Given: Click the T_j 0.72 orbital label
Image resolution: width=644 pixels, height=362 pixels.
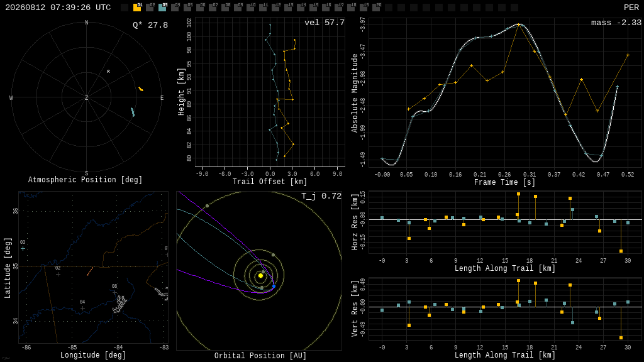Looking at the screenshot, I should coord(321,196).
